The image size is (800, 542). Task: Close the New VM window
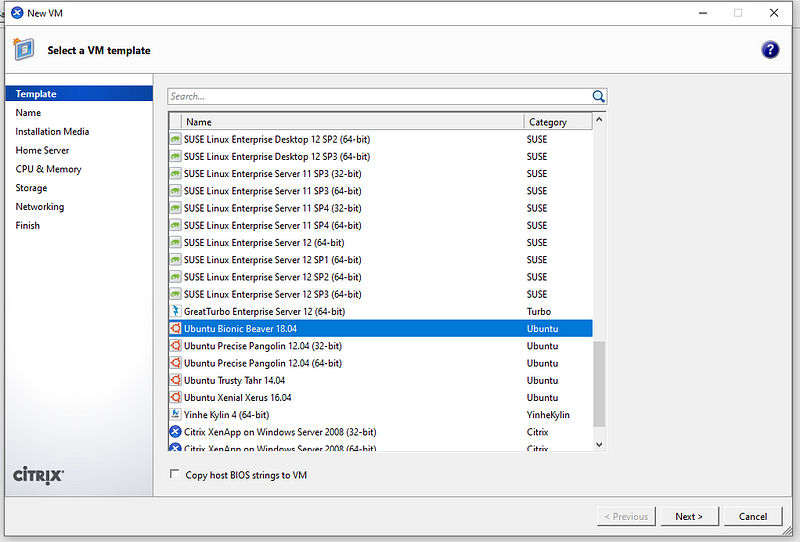[774, 13]
